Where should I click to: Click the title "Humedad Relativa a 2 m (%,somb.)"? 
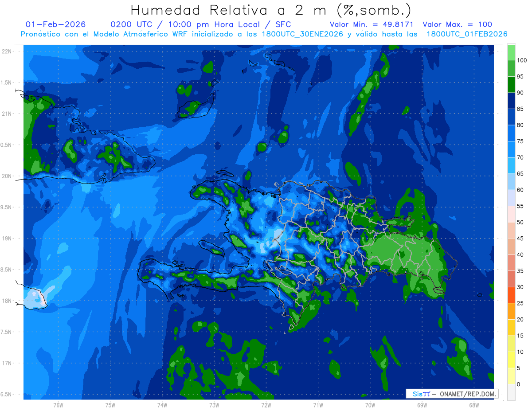pyautogui.click(x=270, y=10)
